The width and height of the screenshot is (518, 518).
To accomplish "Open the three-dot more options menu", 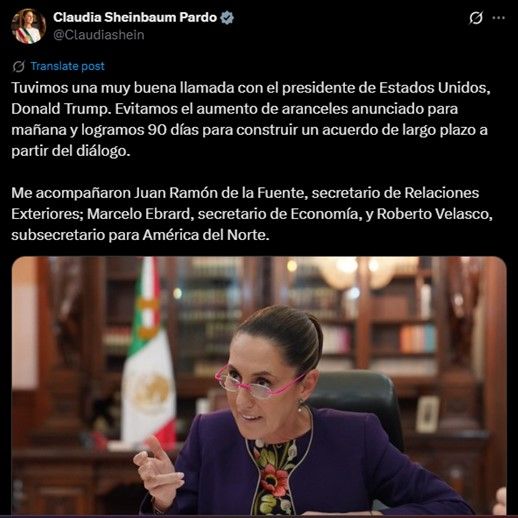I will [x=498, y=18].
